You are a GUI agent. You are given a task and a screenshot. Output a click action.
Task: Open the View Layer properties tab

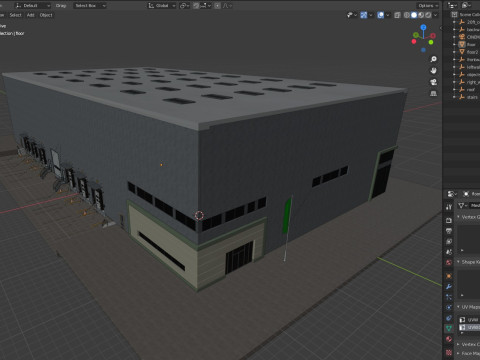pyautogui.click(x=449, y=241)
